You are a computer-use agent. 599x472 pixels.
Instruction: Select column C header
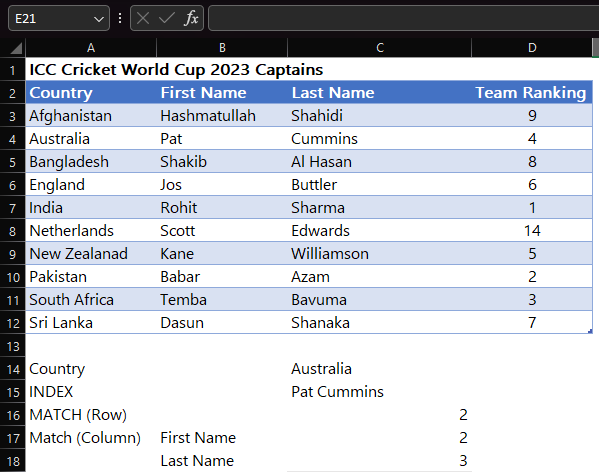click(379, 48)
